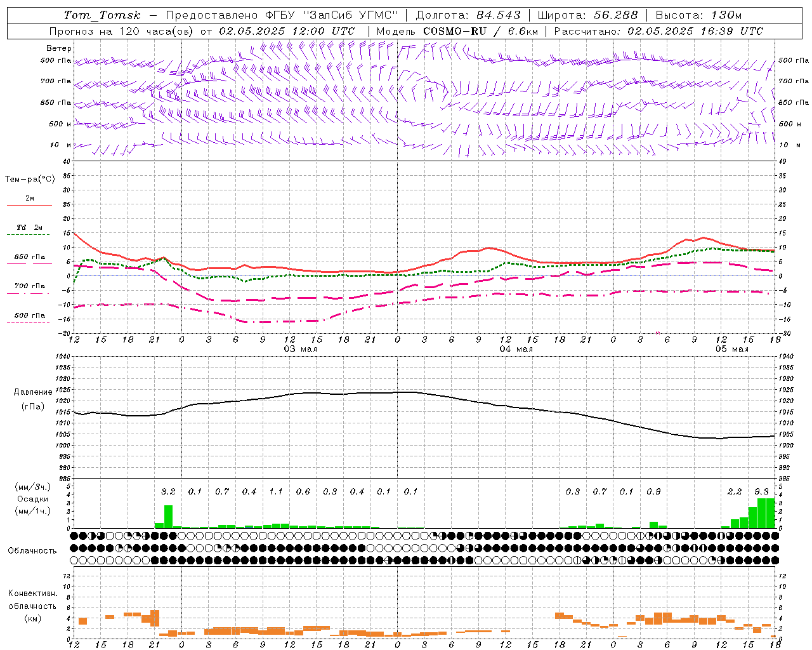Select the 'Предоставлено ФГБУ ЗапСиб УГМС' text
Image resolution: width=812 pixels, height=650 pixels.
[282, 15]
